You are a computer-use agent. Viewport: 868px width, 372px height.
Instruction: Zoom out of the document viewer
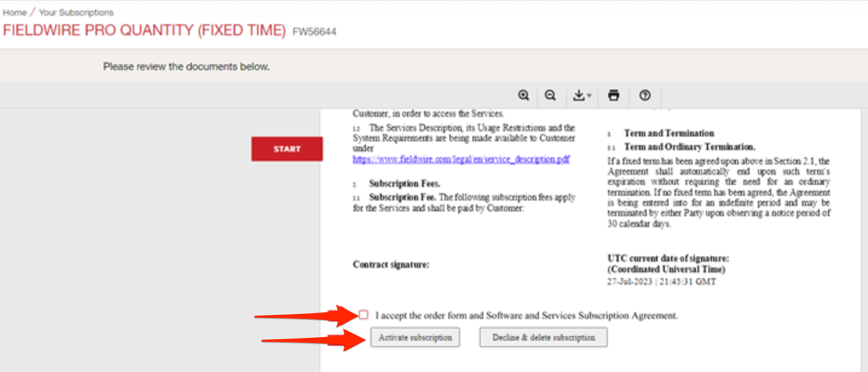point(550,95)
